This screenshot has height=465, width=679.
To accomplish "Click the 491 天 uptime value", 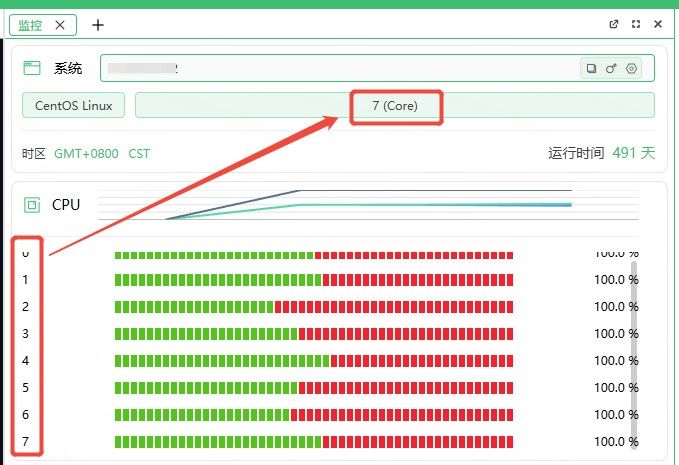I will coord(634,153).
